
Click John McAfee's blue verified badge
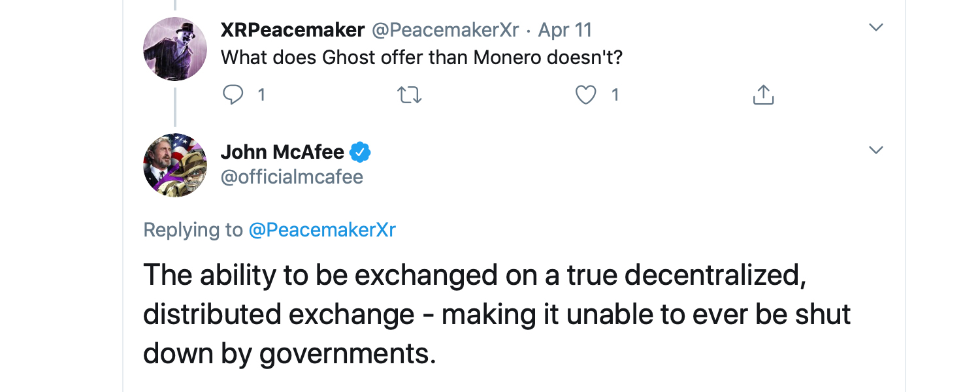360,152
